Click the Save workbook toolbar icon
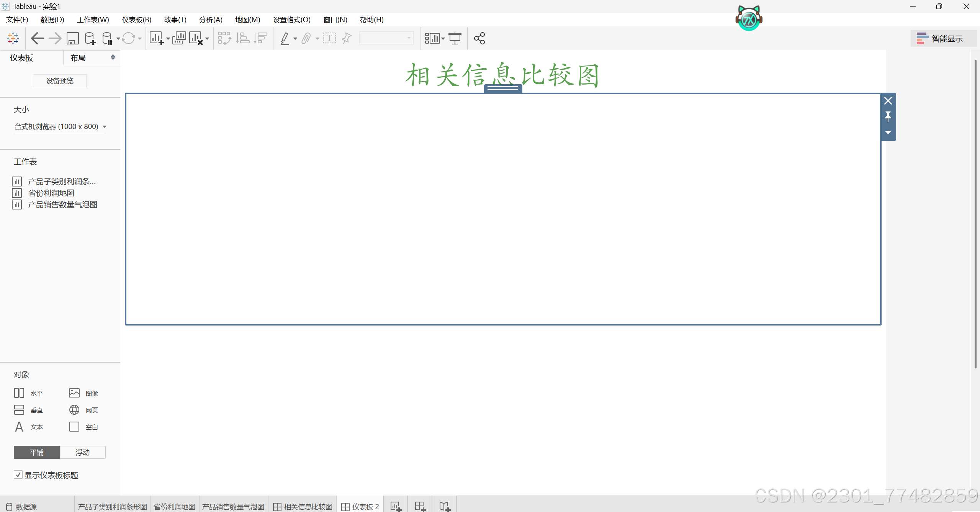 pyautogui.click(x=72, y=38)
